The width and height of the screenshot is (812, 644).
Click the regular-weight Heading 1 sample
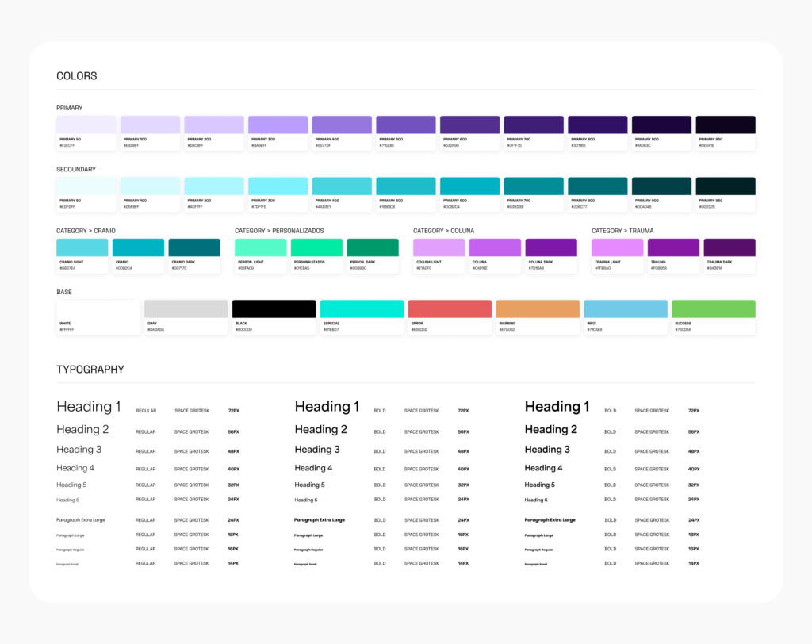click(89, 407)
